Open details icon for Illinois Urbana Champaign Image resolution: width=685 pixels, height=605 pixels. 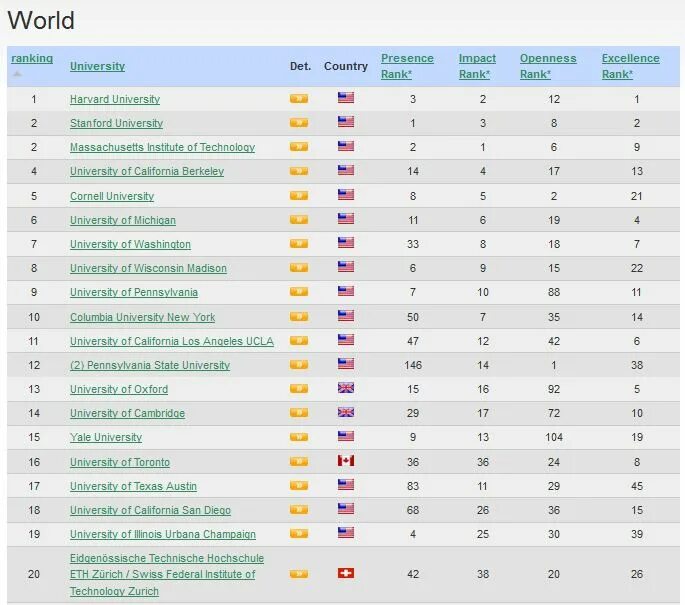point(299,533)
